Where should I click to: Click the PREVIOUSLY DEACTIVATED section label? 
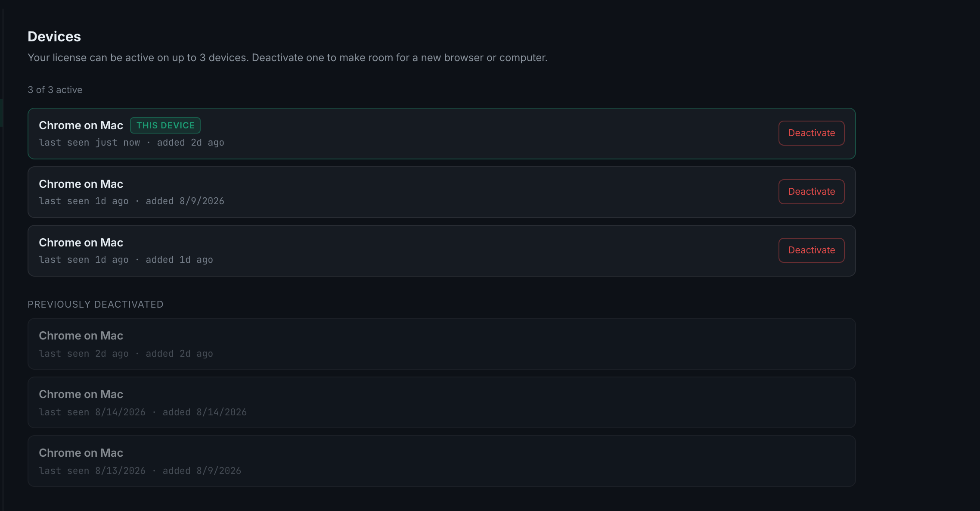pos(96,304)
